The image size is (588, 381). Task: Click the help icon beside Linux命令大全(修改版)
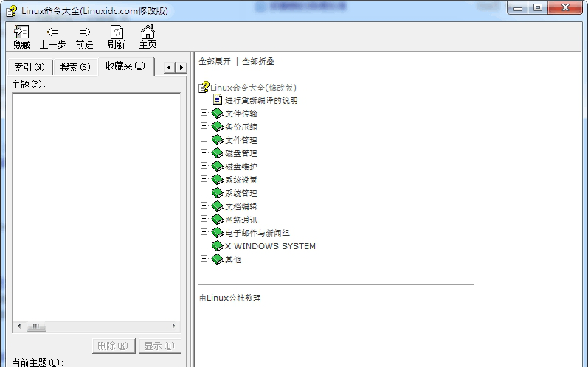coord(204,87)
